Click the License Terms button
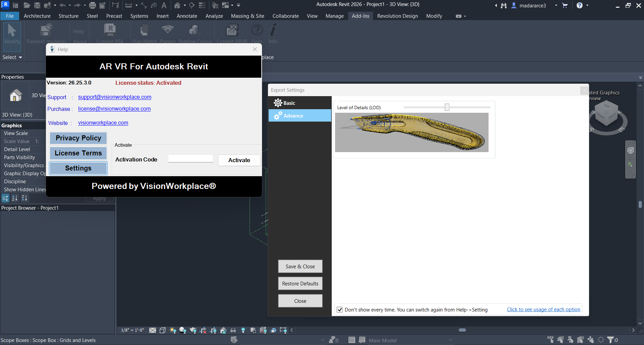Image resolution: width=644 pixels, height=345 pixels. [78, 153]
